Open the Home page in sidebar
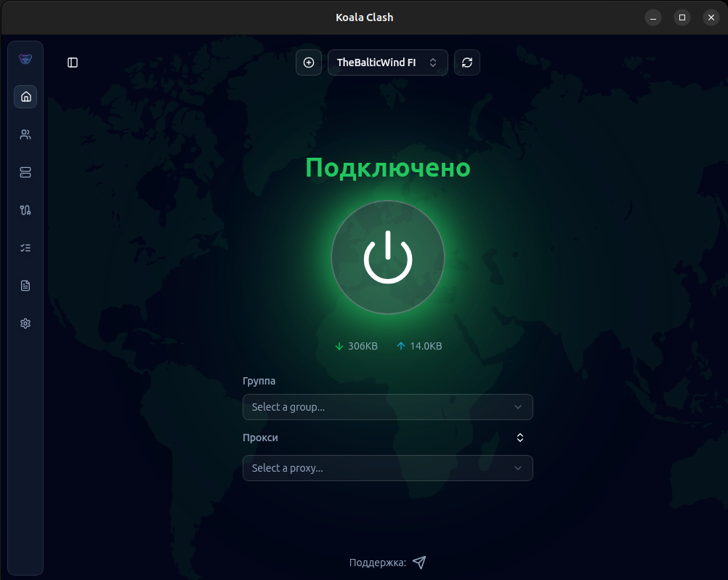The image size is (728, 580). [x=25, y=97]
